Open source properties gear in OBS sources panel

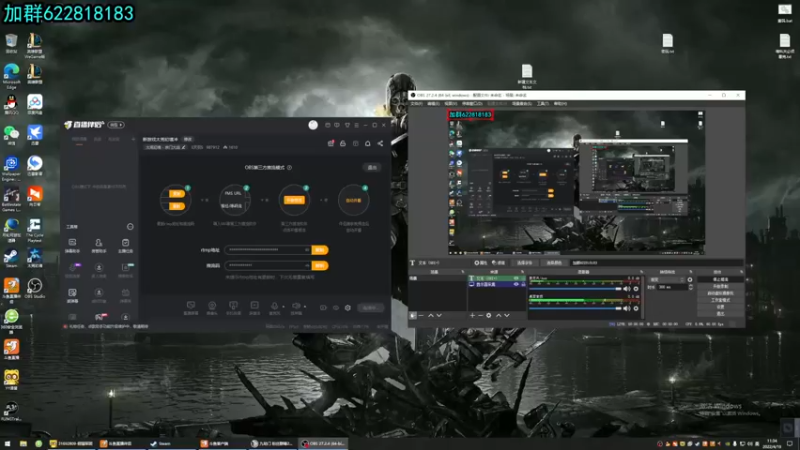pyautogui.click(x=488, y=315)
